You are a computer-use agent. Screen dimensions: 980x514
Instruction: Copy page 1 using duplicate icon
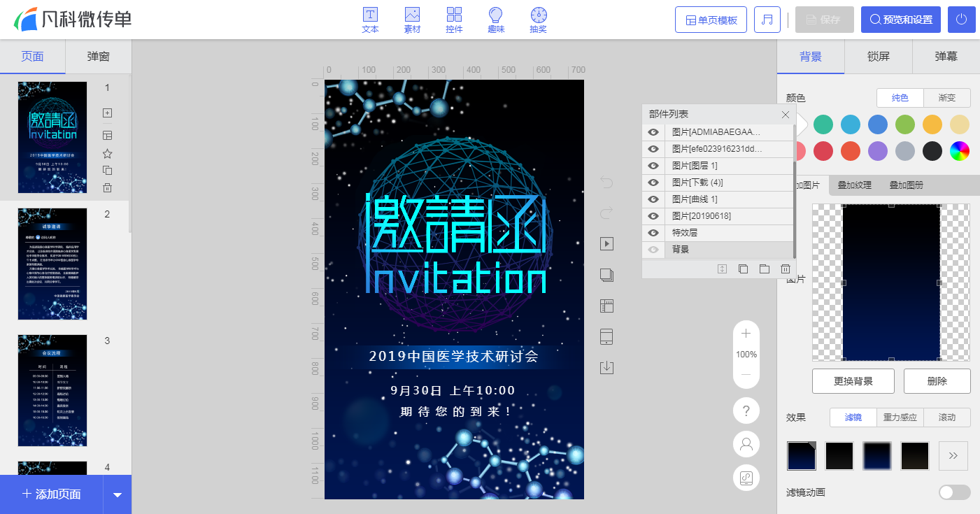click(107, 170)
